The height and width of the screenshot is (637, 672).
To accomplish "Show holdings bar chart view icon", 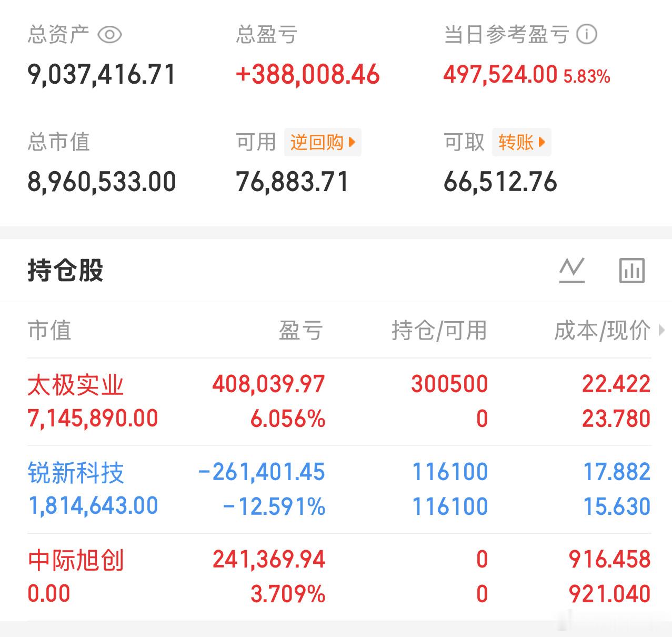I will pyautogui.click(x=632, y=271).
